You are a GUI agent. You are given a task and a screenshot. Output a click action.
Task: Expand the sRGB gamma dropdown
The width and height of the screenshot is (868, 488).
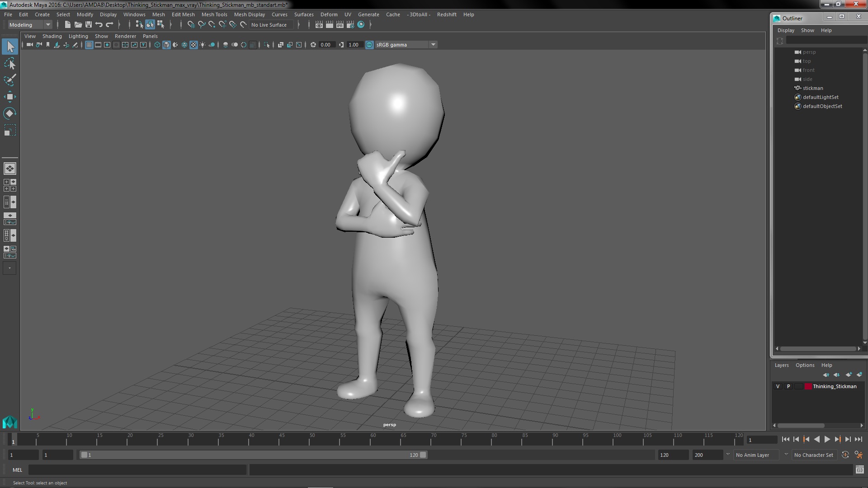tap(433, 45)
